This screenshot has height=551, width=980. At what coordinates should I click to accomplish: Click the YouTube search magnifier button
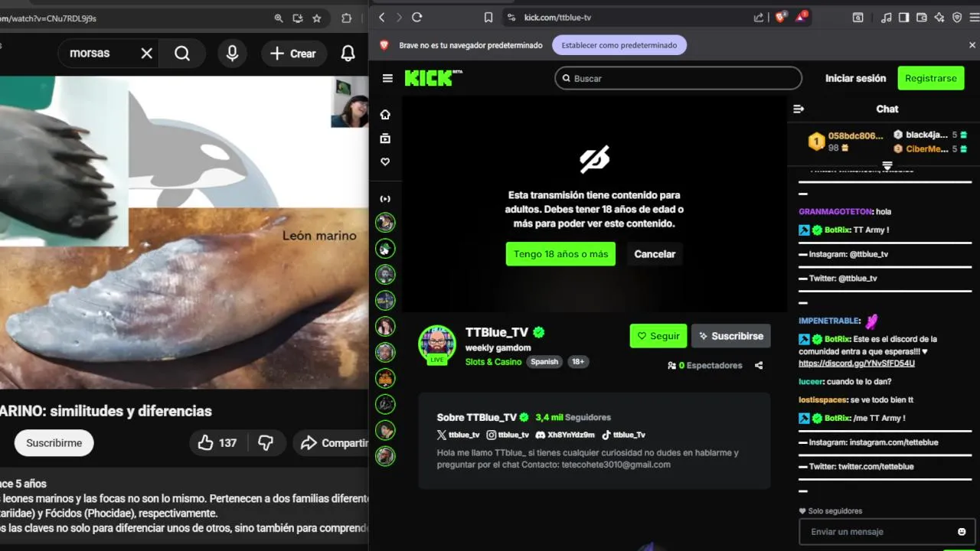pyautogui.click(x=182, y=54)
